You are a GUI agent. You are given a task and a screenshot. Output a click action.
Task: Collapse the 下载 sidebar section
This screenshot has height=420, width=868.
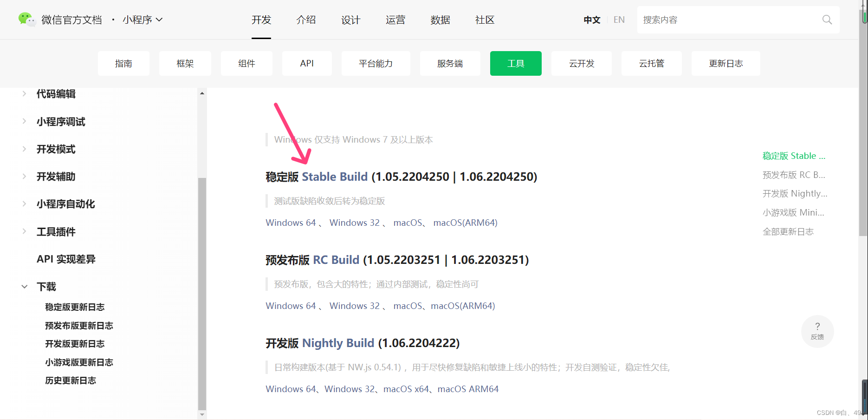click(24, 287)
